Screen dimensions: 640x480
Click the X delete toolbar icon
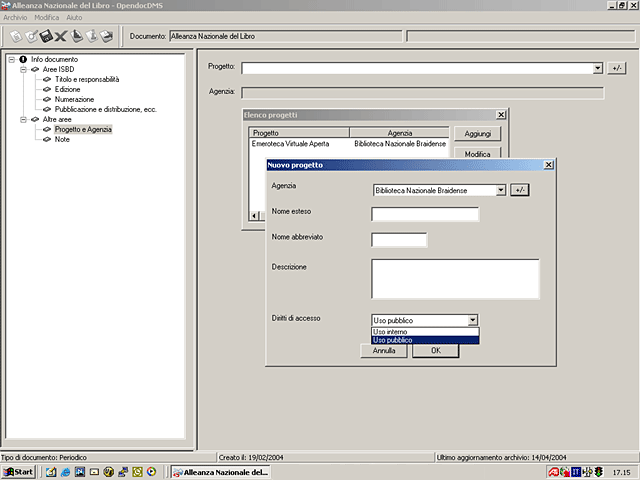61,37
